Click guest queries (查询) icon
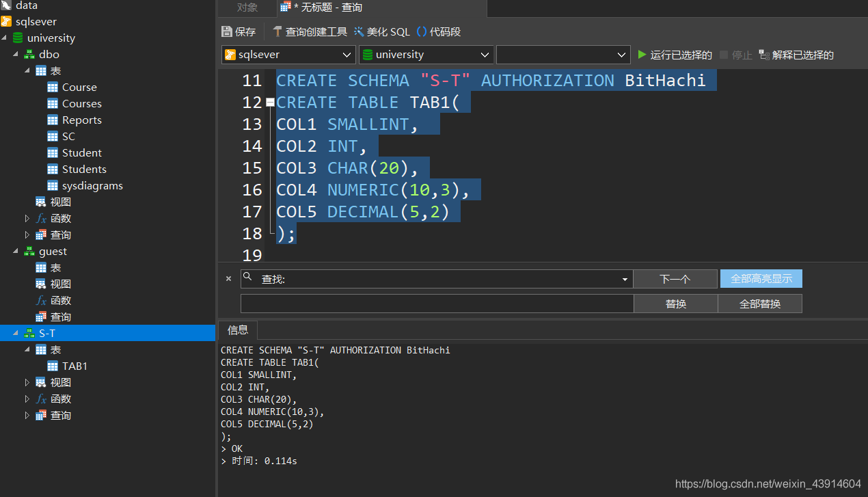 (x=41, y=317)
